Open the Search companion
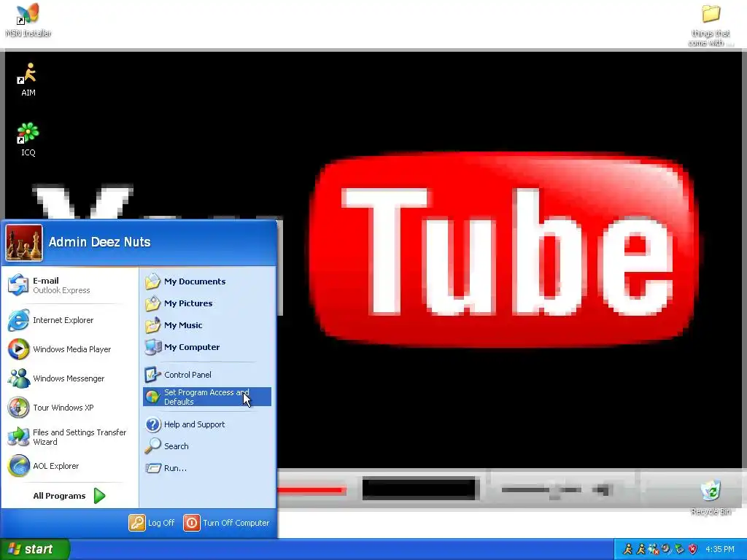 206,446
